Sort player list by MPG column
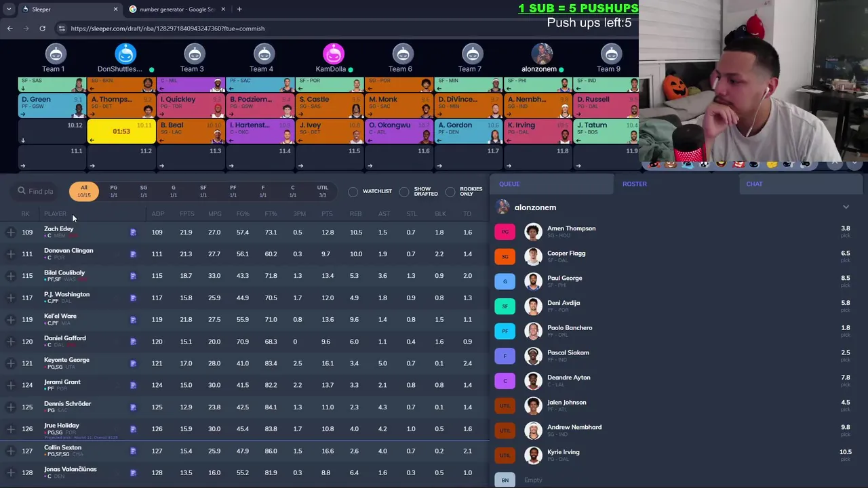 215,214
